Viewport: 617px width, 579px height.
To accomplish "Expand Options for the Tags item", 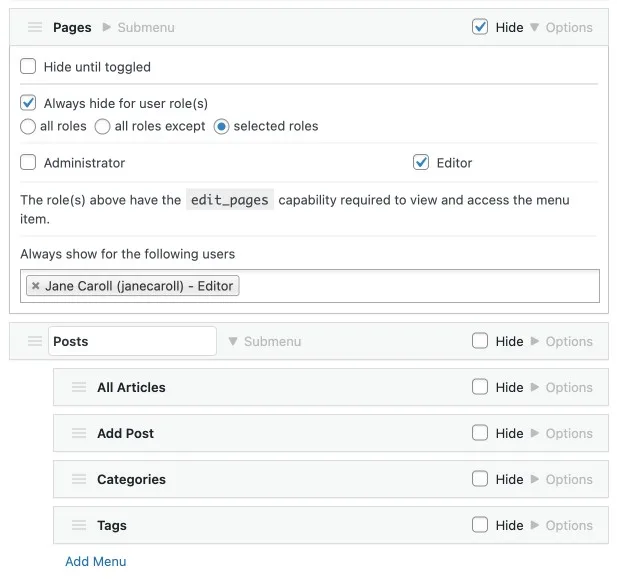I will click(x=561, y=526).
